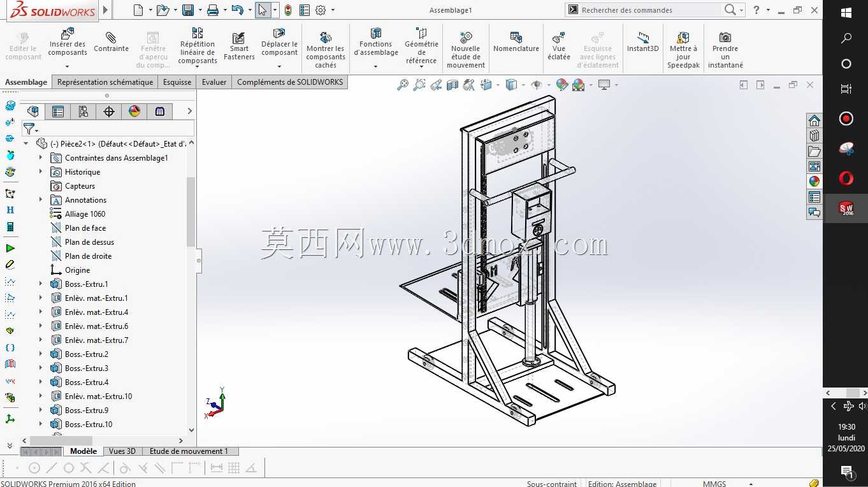The image size is (868, 487).
Task: Activate Instant3D
Action: coord(643,43)
